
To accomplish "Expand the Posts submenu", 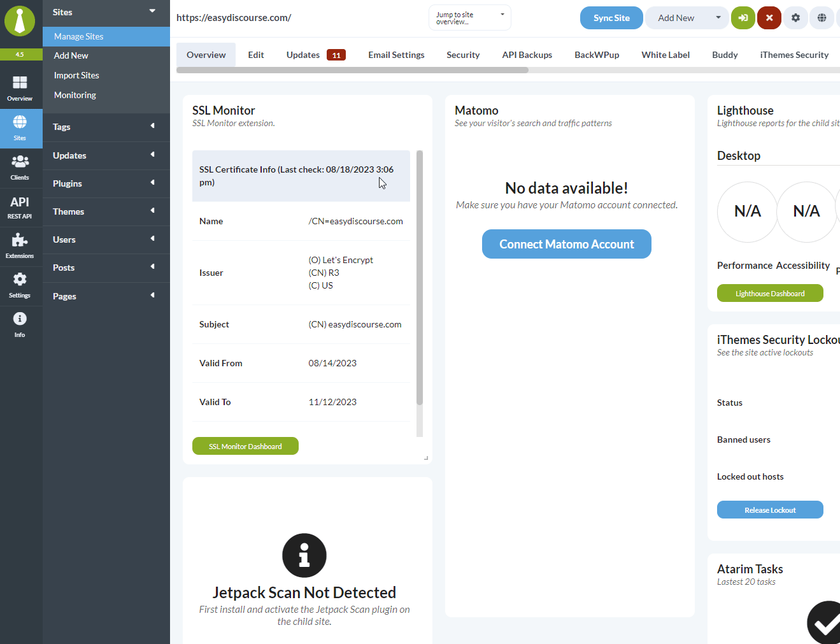I will click(x=106, y=268).
